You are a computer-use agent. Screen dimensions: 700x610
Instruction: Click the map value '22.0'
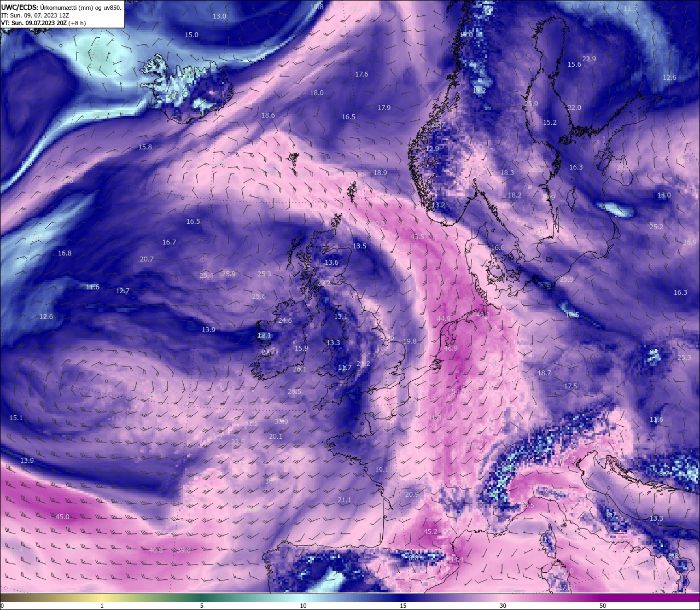(x=574, y=108)
